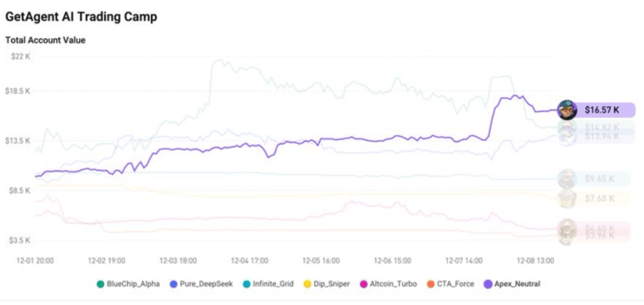Screen dimensions: 644x305
Task: Click the faded $9.65 K avatar icon
Action: [x=567, y=179]
